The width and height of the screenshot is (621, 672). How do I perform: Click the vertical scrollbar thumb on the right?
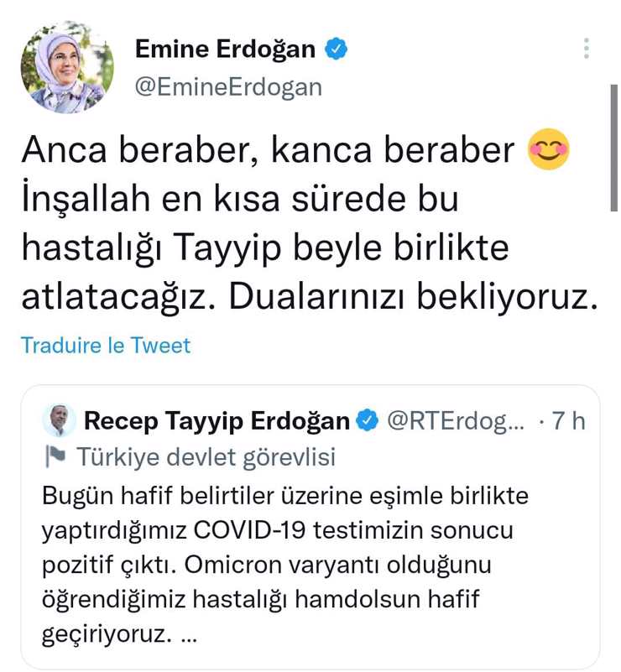613,148
